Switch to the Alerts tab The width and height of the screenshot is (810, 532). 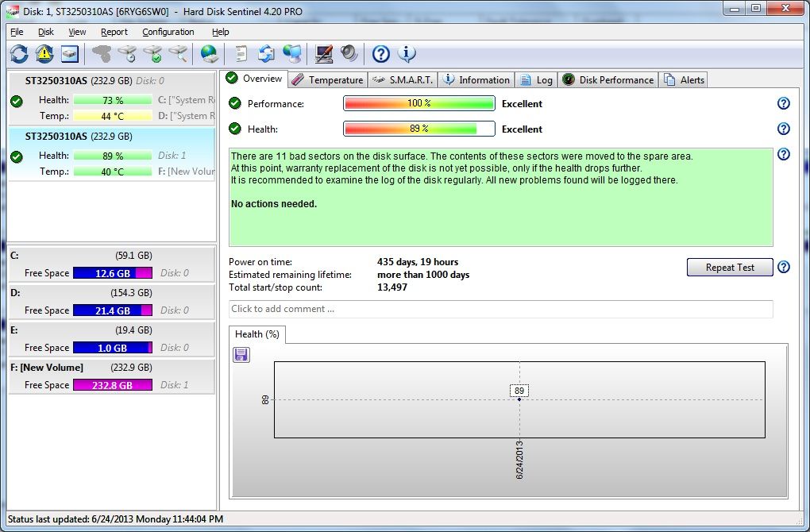pyautogui.click(x=684, y=80)
